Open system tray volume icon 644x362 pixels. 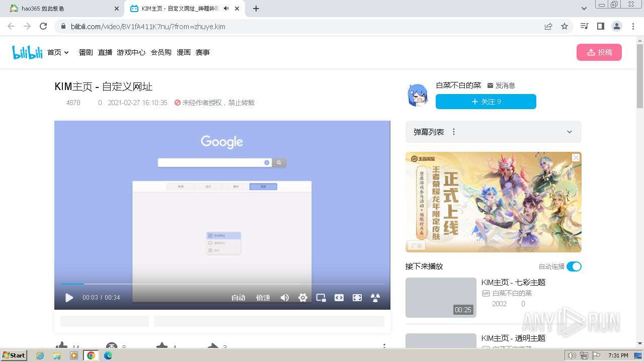click(x=572, y=355)
